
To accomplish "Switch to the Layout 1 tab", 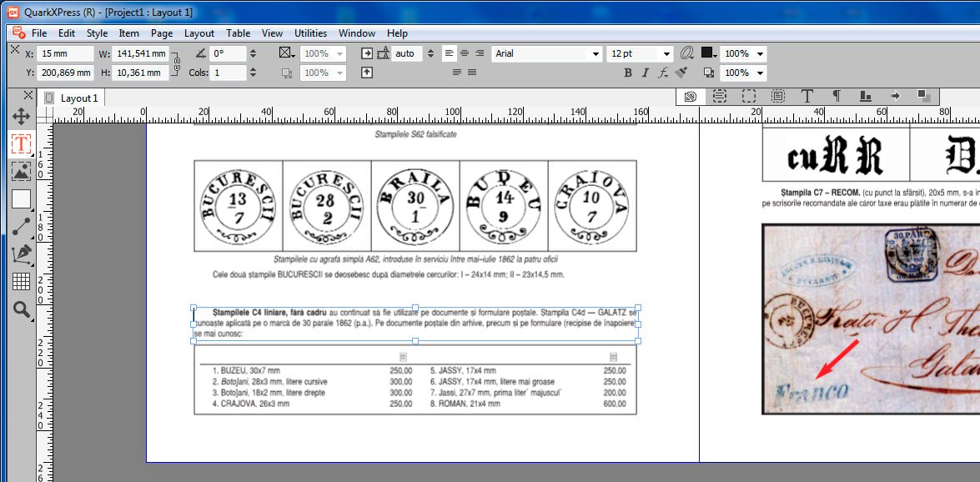I will [x=79, y=98].
